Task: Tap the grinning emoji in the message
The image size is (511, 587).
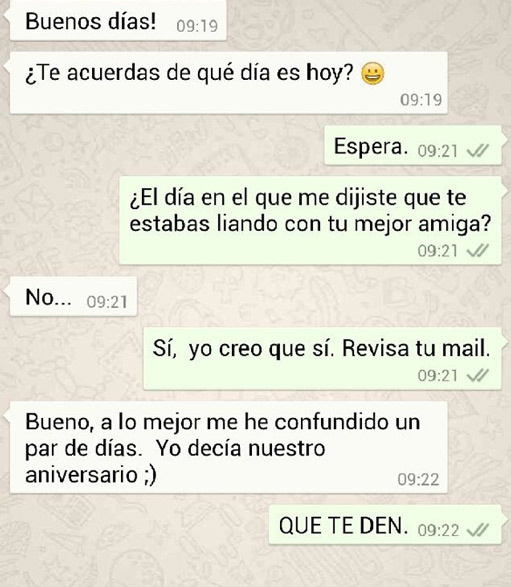Action: coord(372,74)
